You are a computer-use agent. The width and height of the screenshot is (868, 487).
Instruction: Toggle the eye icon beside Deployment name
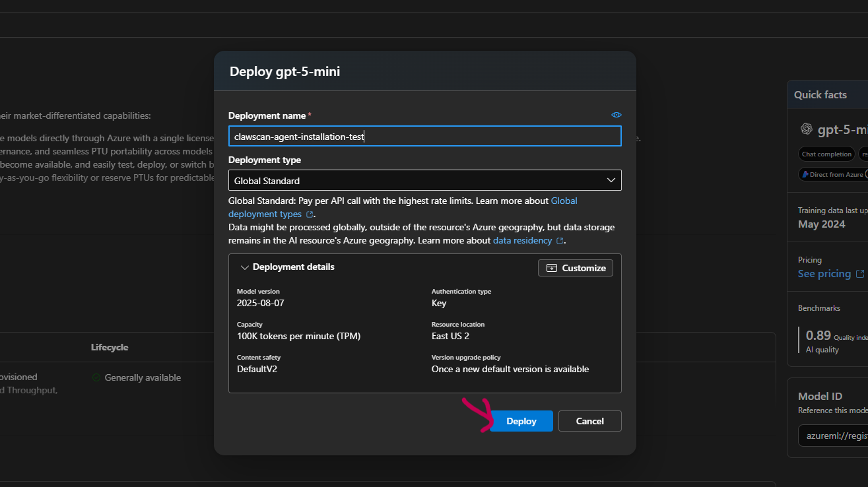click(x=616, y=115)
